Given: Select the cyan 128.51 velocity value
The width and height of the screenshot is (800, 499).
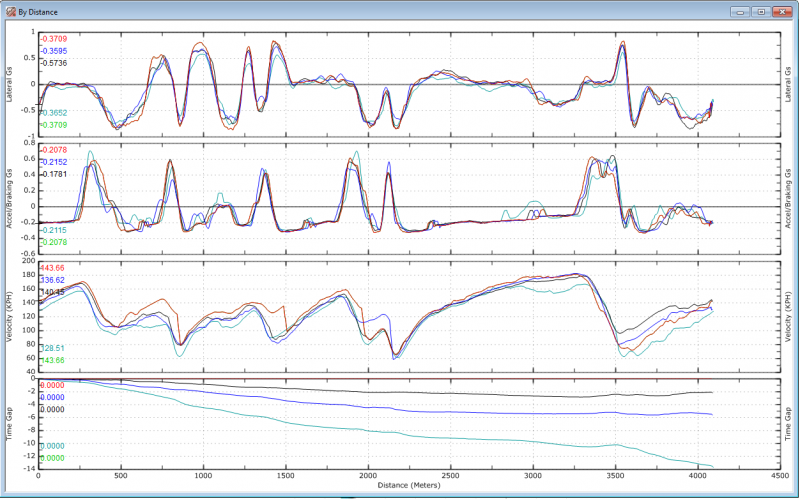Looking at the screenshot, I should tap(53, 348).
